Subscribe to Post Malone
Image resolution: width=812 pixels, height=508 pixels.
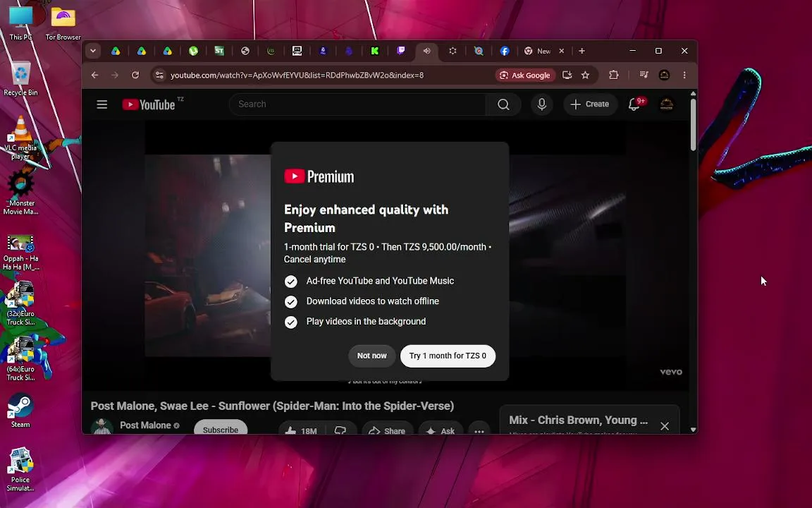(221, 427)
